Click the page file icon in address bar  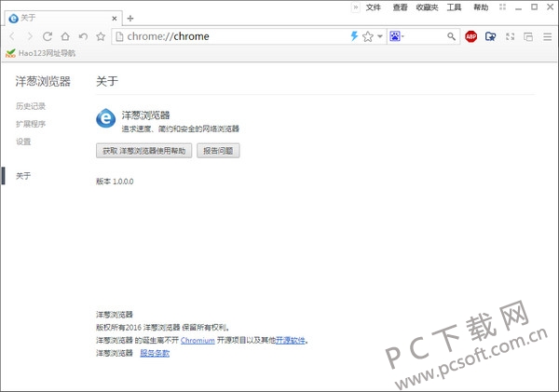[120, 36]
